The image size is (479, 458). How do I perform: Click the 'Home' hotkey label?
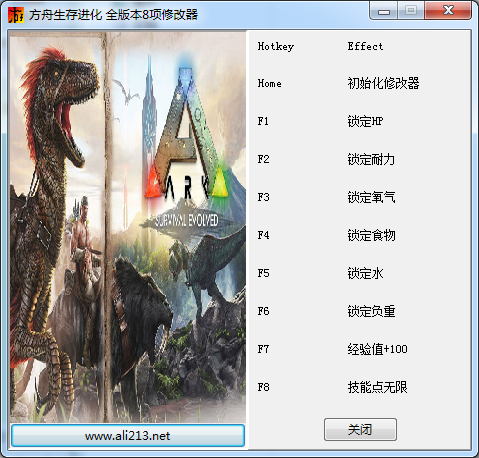click(269, 83)
